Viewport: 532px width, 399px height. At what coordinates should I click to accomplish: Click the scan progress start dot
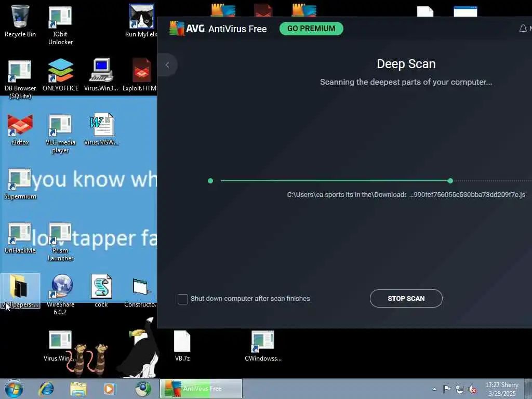[x=210, y=181]
